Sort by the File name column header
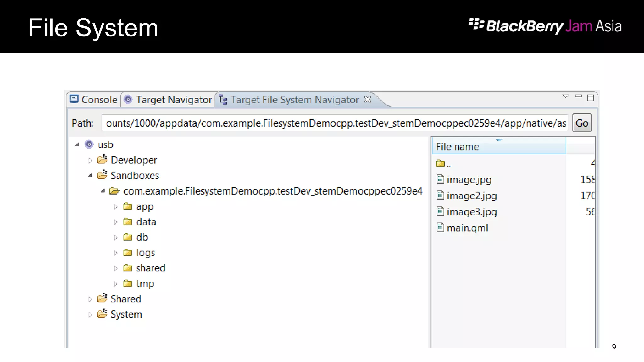The width and height of the screenshot is (644, 362). (x=499, y=146)
